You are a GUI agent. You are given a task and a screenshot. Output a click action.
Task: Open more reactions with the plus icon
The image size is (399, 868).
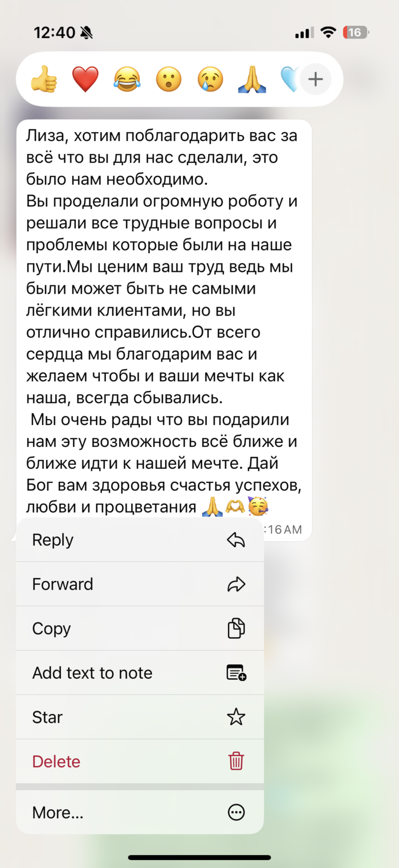pyautogui.click(x=316, y=79)
